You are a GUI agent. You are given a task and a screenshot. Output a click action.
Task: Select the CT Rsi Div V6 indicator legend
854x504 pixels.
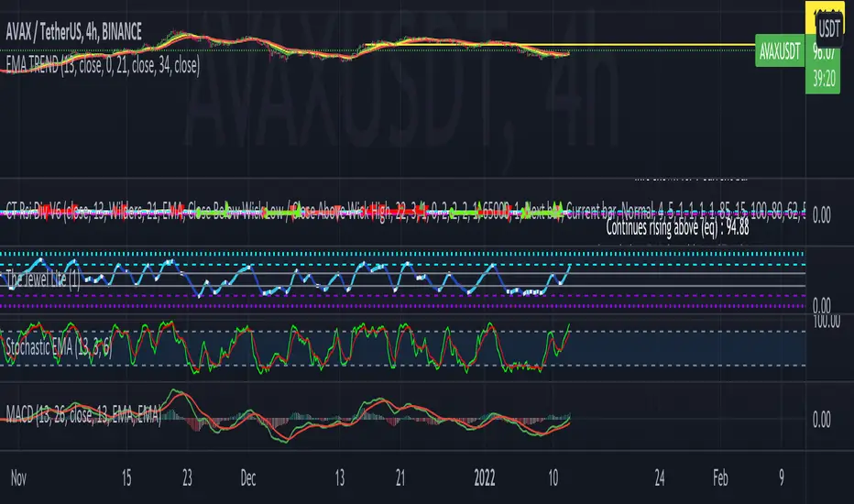[405, 210]
